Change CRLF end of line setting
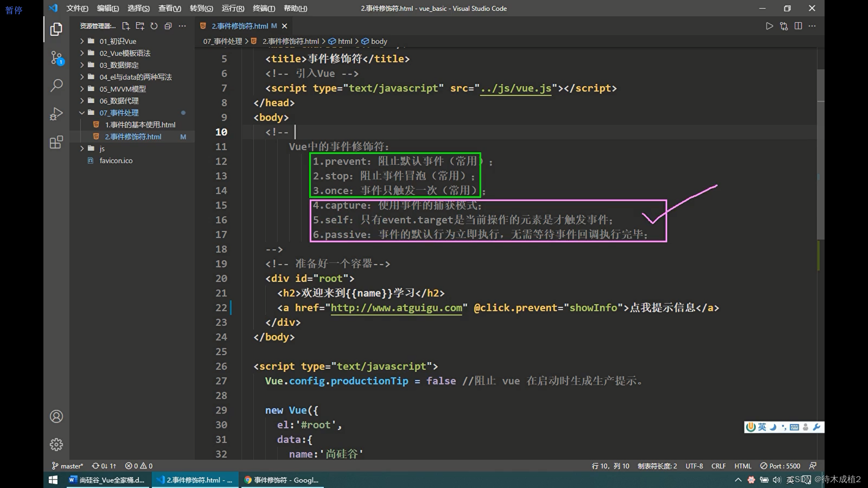This screenshot has width=868, height=488. pyautogui.click(x=718, y=466)
